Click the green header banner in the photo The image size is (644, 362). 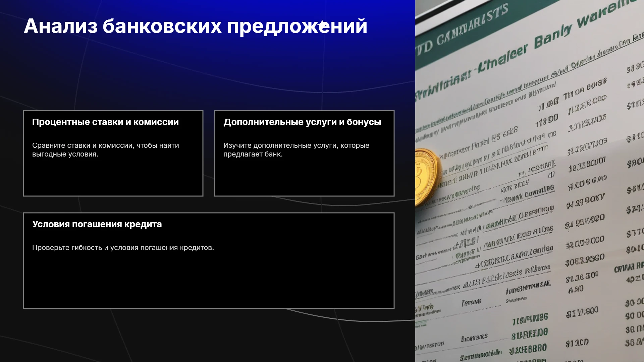coord(476,34)
